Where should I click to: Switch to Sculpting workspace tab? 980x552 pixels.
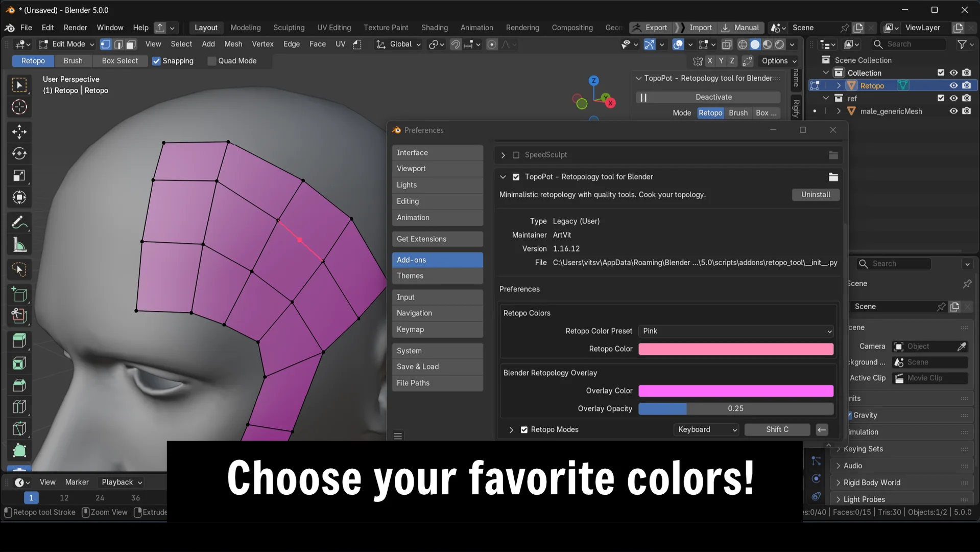[289, 28]
